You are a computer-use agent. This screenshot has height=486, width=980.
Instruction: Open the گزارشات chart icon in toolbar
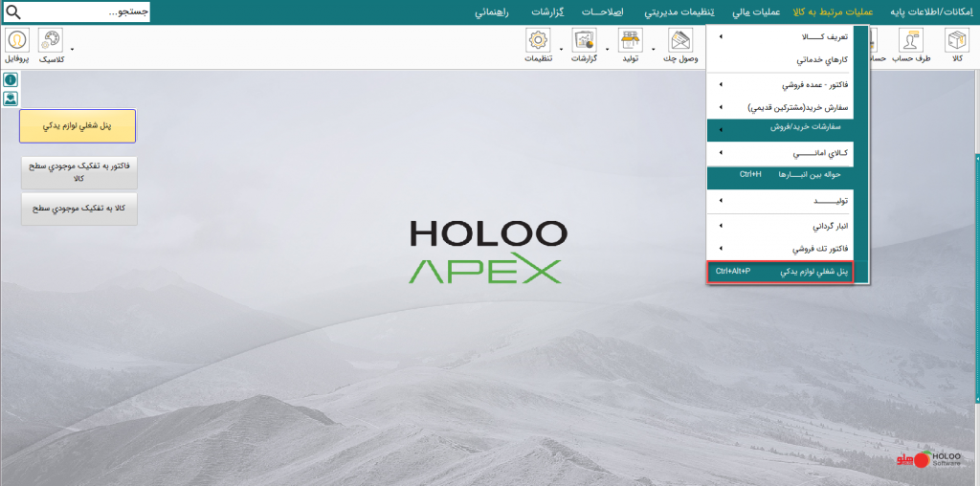[x=585, y=41]
